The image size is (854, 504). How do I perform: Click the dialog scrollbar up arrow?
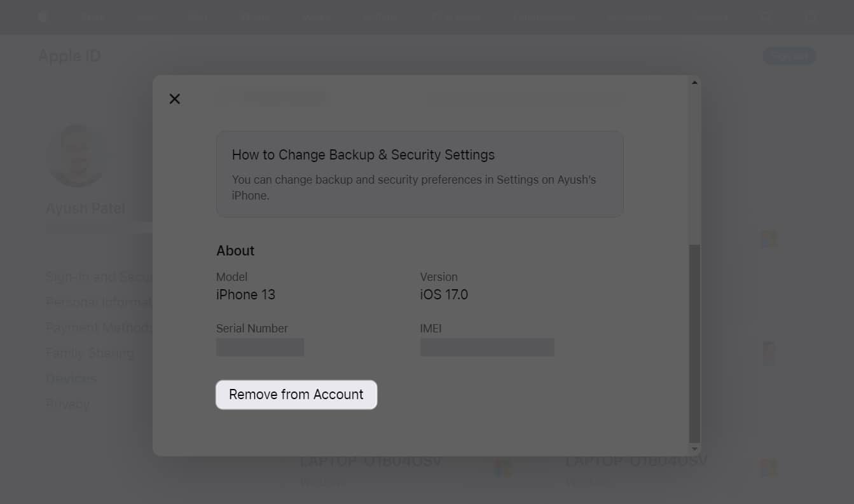coord(694,81)
